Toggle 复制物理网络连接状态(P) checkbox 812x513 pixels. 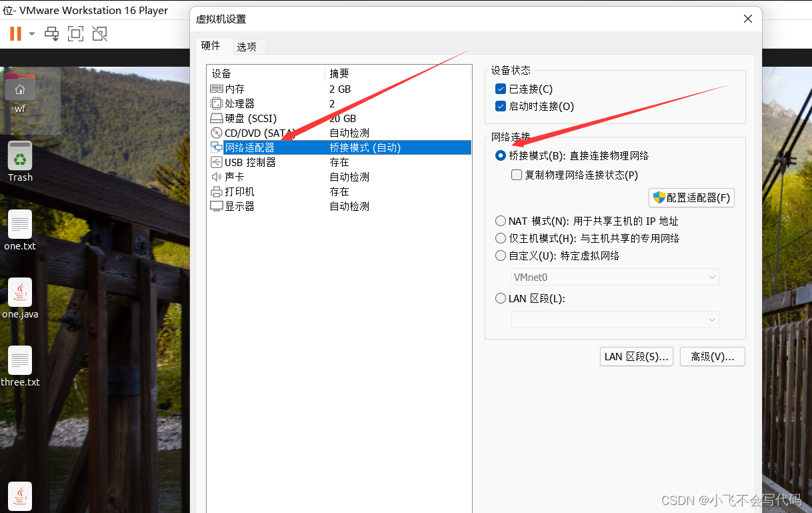click(517, 175)
